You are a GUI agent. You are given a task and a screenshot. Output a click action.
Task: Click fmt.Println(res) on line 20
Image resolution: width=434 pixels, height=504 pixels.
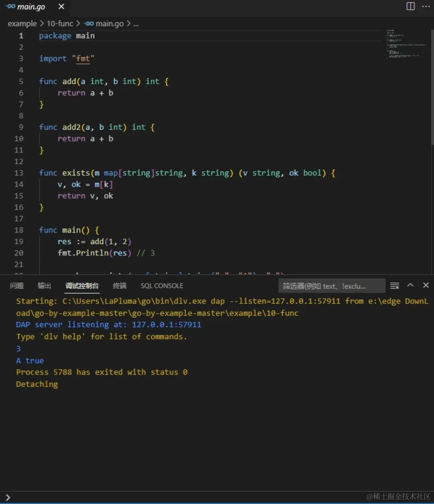point(94,253)
